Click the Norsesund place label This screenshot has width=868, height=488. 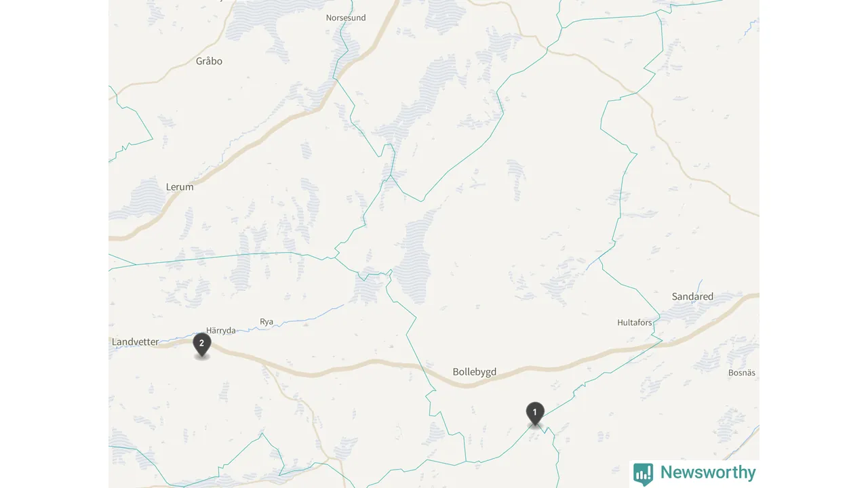tap(346, 18)
